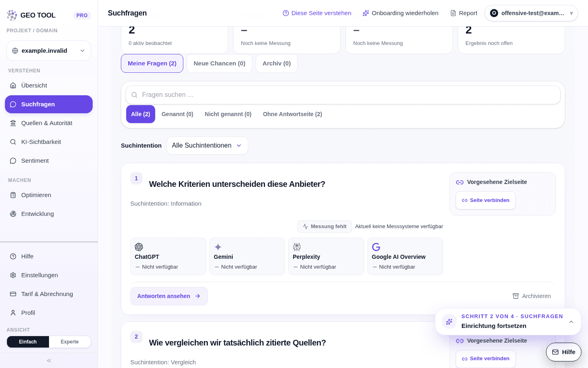Click the Perplexity engine card
The width and height of the screenshot is (588, 368).
click(x=326, y=256)
